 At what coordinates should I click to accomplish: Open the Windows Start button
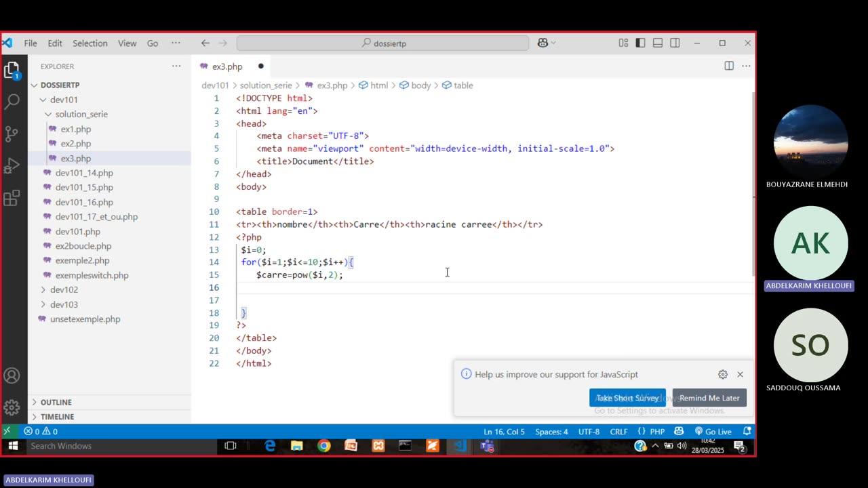tap(12, 446)
